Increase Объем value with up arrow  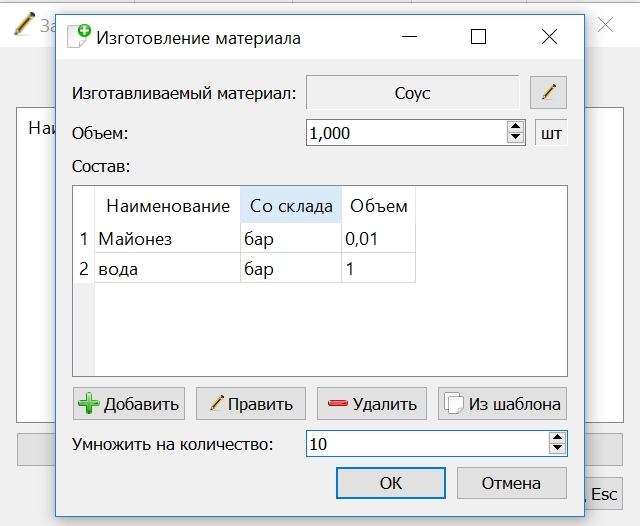coord(516,127)
